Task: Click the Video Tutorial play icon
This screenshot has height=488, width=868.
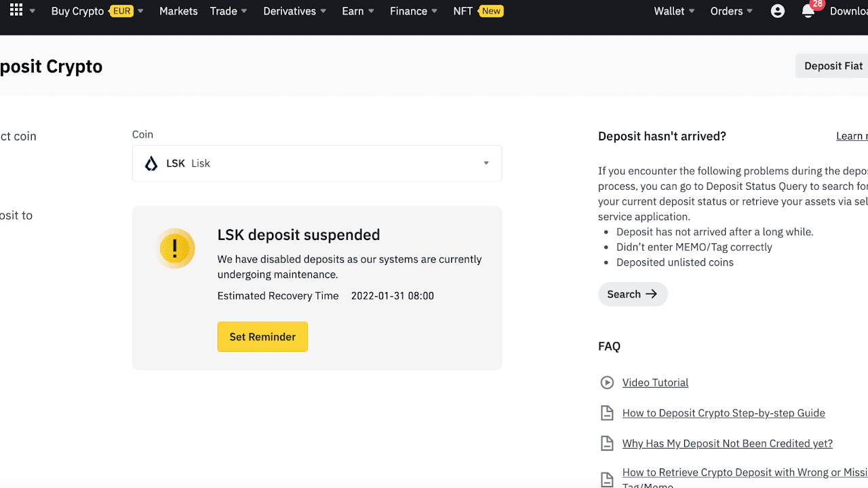Action: [607, 382]
